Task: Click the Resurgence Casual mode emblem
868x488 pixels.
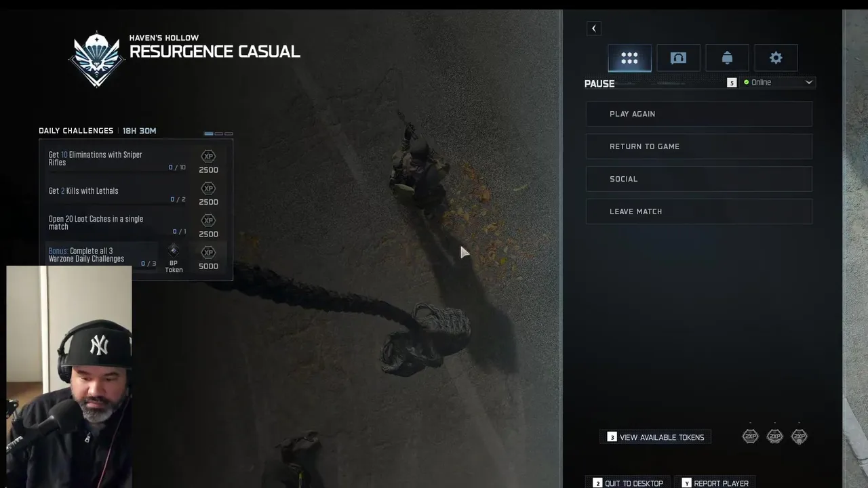Action: [x=97, y=59]
